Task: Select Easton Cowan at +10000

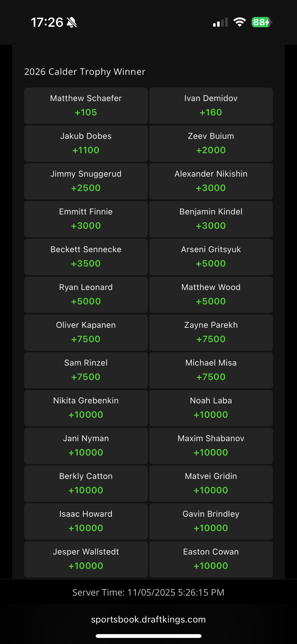Action: [x=211, y=559]
